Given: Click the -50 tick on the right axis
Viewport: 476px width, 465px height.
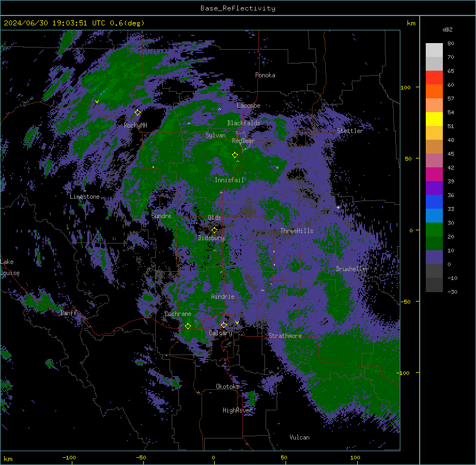Looking at the screenshot, I should click(405, 302).
